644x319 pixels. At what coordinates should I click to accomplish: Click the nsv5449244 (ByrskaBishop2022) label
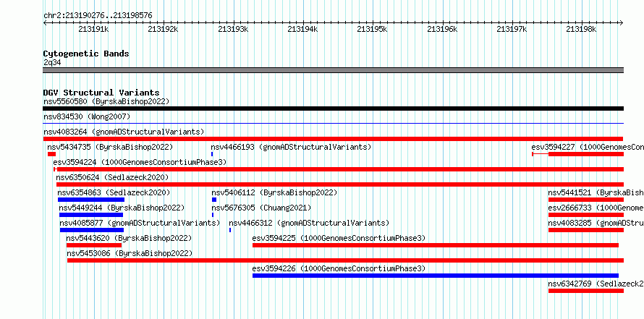click(x=122, y=208)
